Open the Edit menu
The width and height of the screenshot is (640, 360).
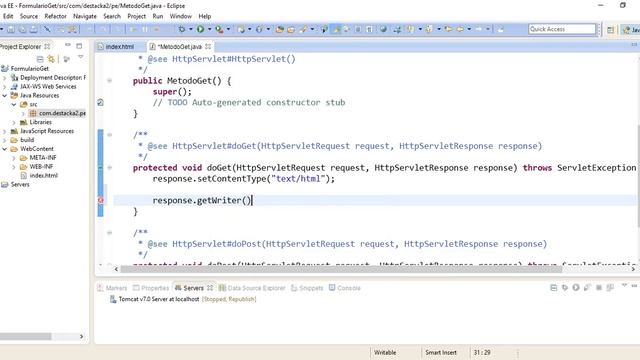[8, 16]
